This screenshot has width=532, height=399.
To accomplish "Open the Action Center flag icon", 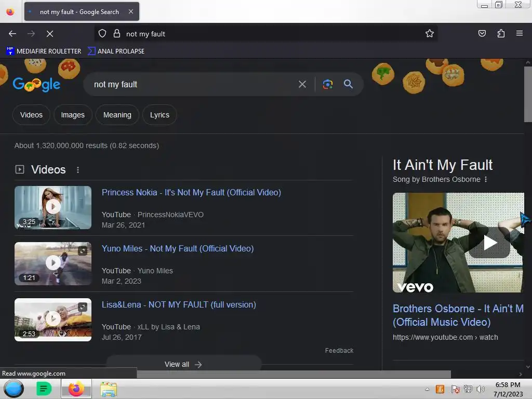I will pyautogui.click(x=455, y=389).
